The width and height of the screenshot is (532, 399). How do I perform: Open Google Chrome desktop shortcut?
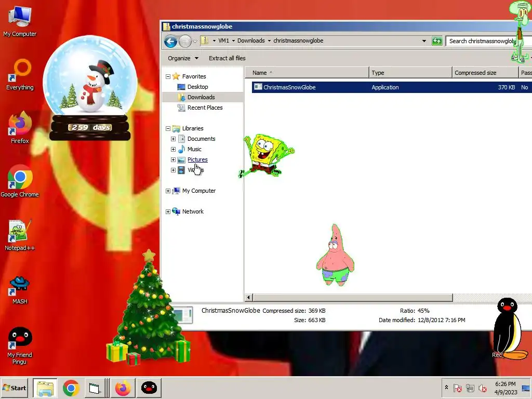[x=20, y=181]
